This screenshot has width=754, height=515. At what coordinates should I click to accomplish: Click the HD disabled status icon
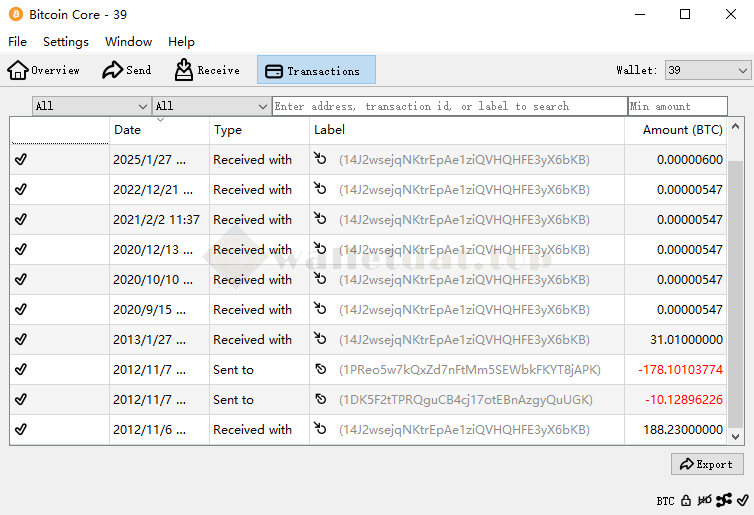pos(704,500)
